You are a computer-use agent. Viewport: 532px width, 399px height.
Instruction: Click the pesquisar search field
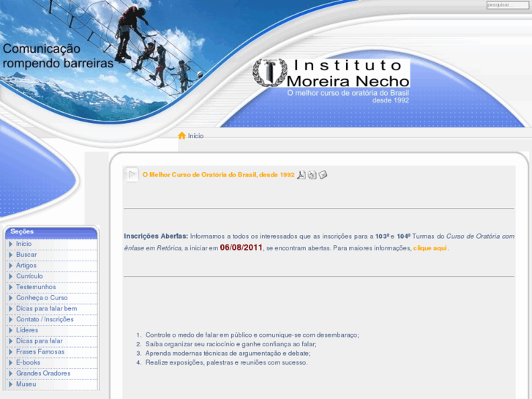coord(508,5)
